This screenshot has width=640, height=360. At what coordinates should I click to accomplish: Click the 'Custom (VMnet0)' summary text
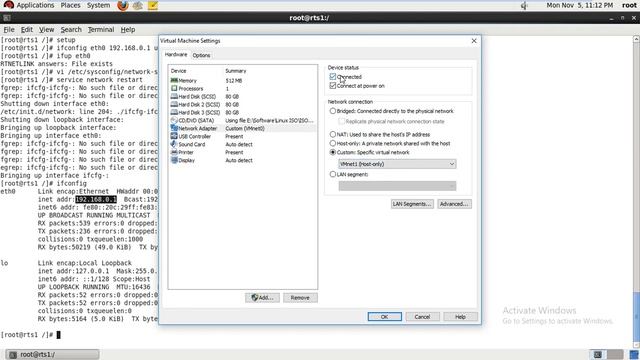[245, 128]
